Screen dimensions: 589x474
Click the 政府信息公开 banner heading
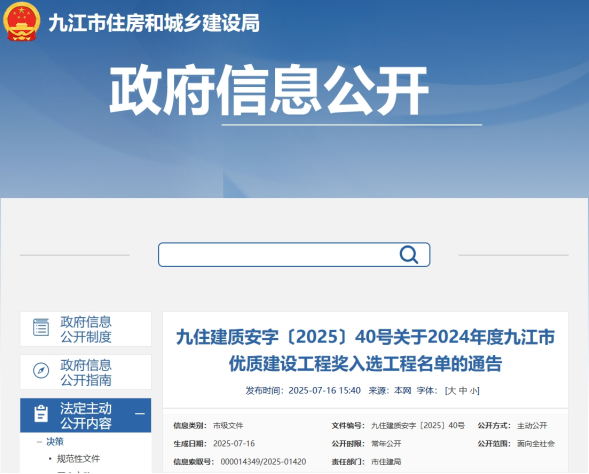point(269,90)
